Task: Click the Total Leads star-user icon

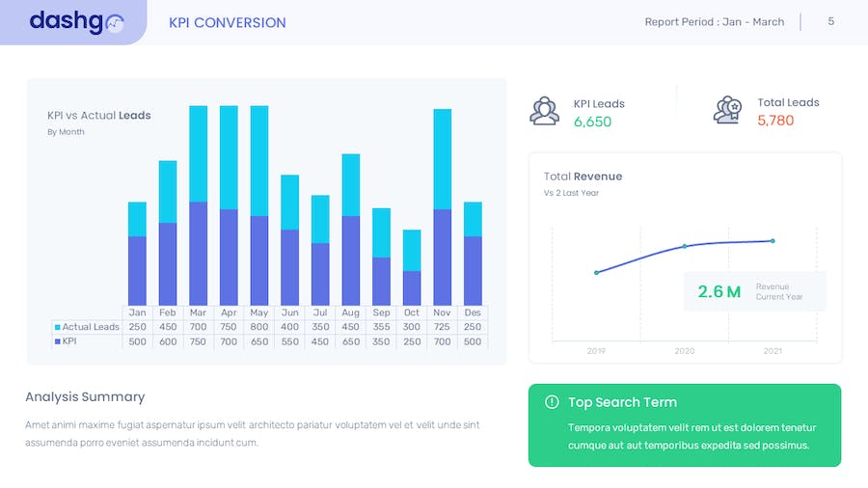Action: tap(727, 110)
